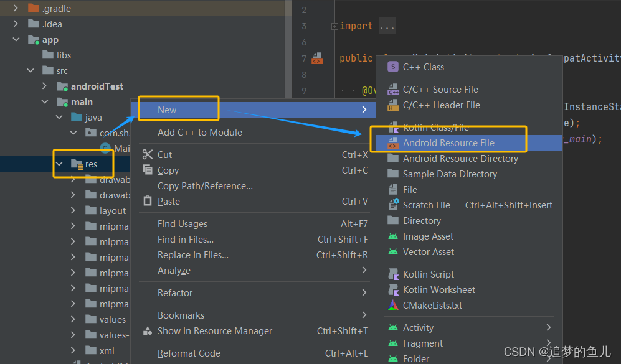This screenshot has height=364, width=621.
Task: Click the Show In Resource Manager icon
Action: coord(149,331)
